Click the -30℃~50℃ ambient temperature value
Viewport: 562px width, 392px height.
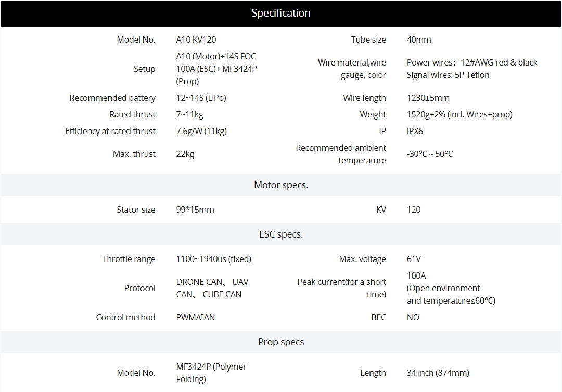click(x=430, y=154)
